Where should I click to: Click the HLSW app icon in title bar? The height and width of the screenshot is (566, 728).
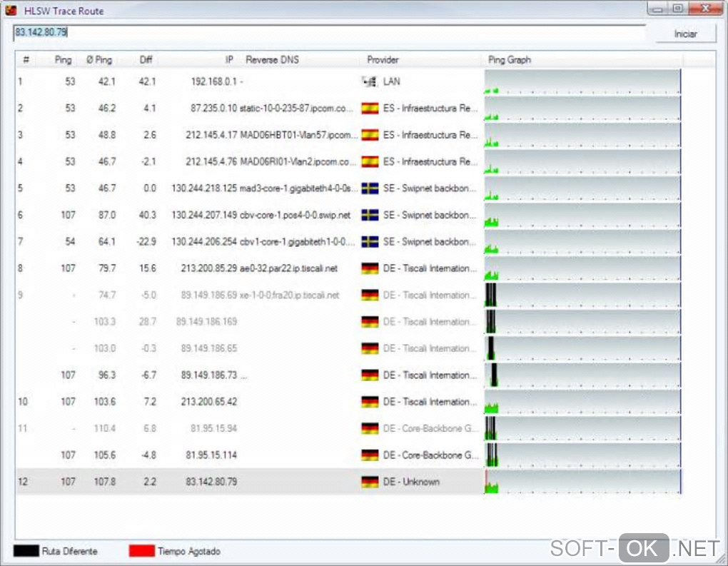[x=11, y=10]
